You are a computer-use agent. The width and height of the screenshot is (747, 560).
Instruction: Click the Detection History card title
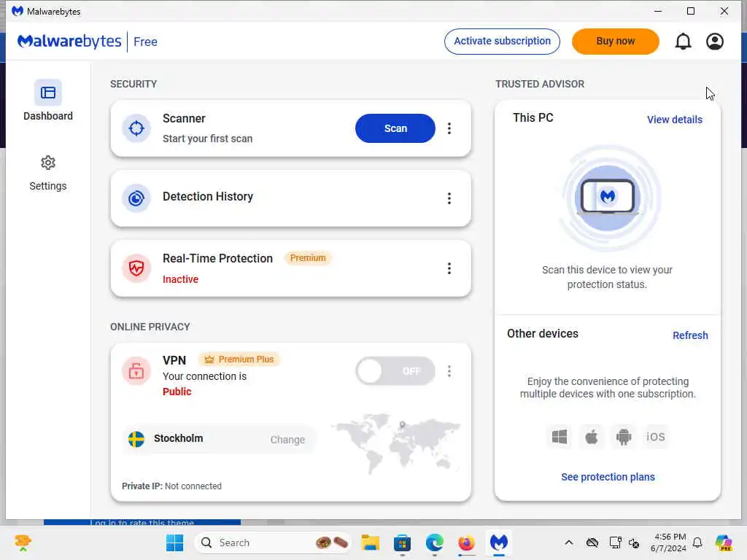208,196
